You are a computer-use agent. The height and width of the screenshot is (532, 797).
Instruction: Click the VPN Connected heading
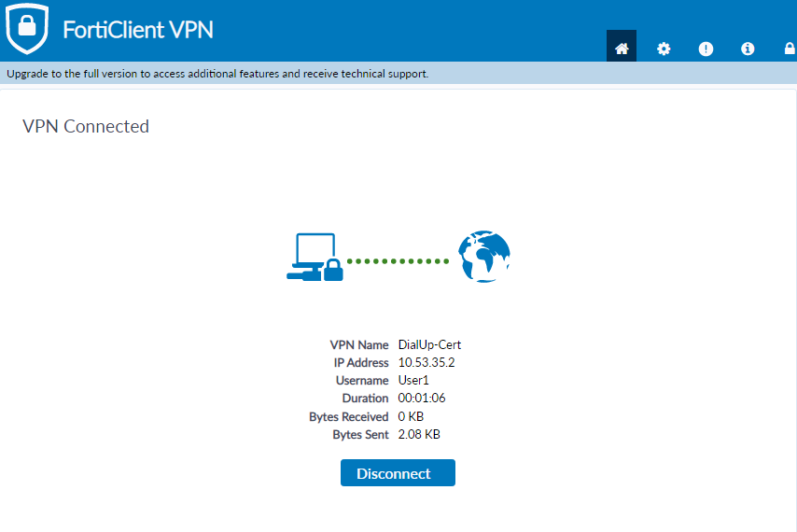pos(86,126)
